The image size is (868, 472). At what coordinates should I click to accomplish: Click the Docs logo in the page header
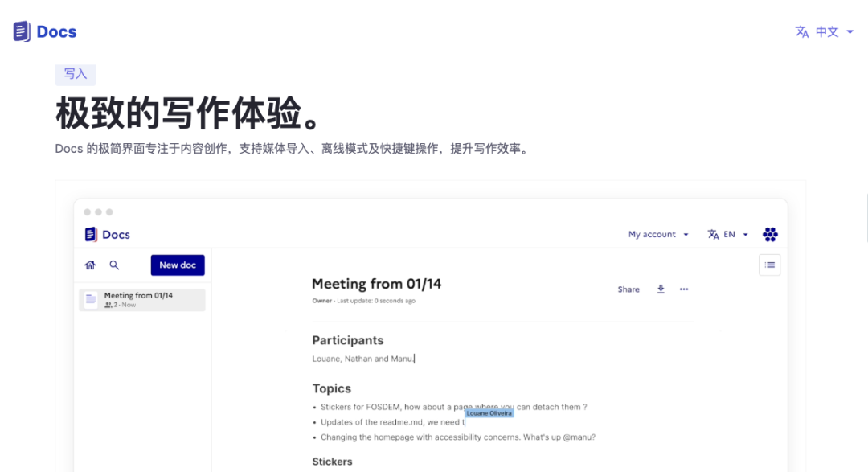[45, 32]
